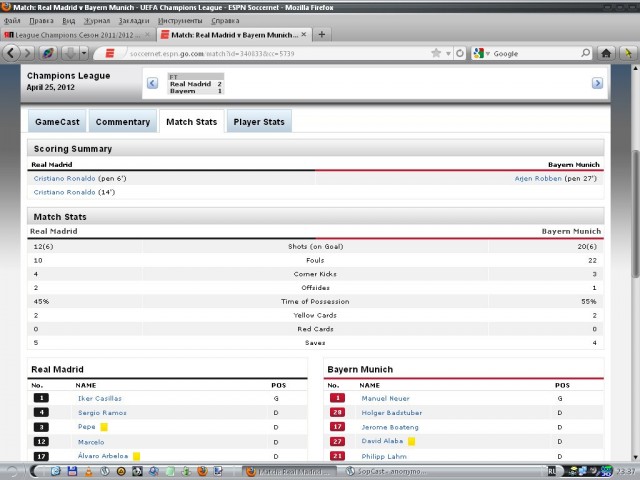
Task: Click the Firefox quick launch icon
Action: [x=202, y=471]
